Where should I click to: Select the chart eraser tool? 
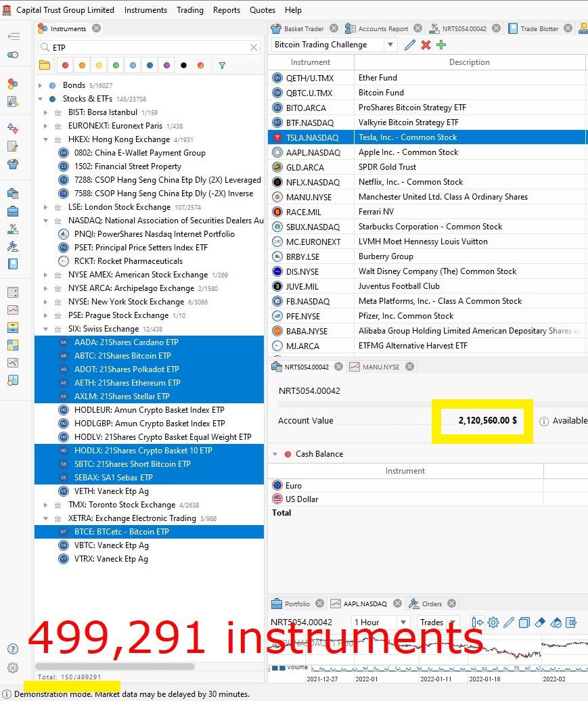point(540,623)
